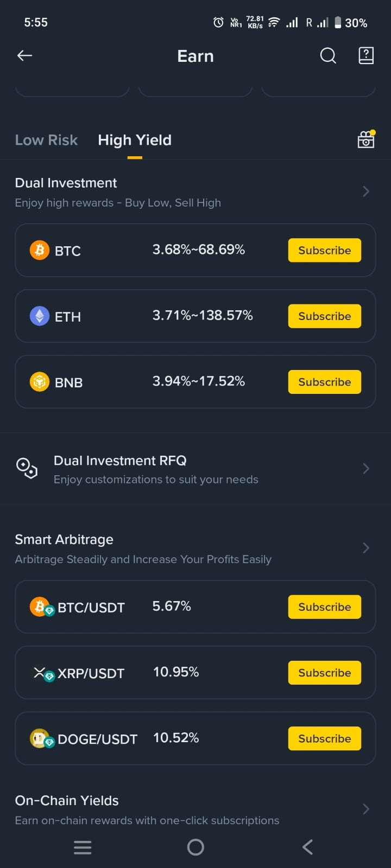Screen dimensions: 391x868
Task: Tap the ETH coin icon
Action: click(39, 316)
